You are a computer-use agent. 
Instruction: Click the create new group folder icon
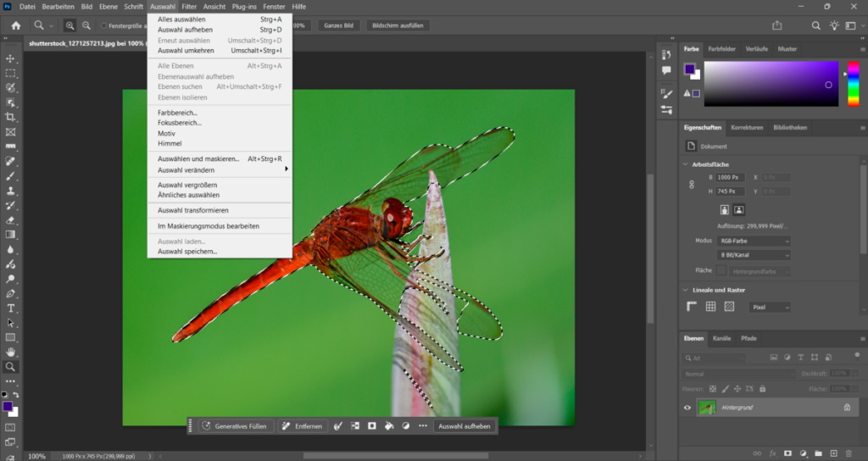click(x=818, y=454)
